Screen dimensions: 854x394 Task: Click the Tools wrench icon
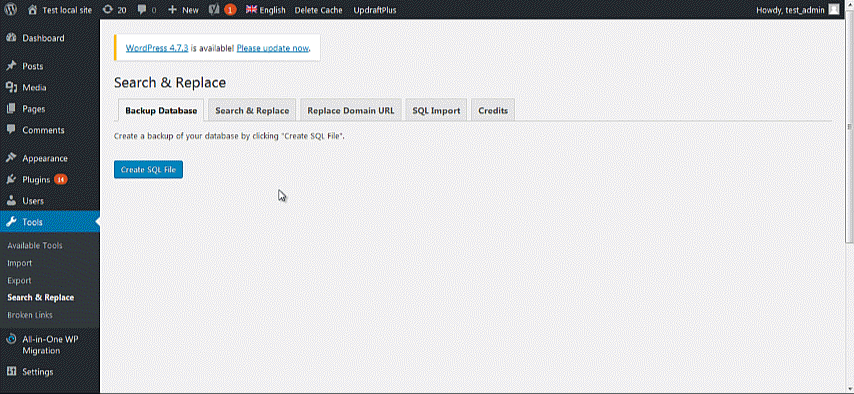[x=10, y=222]
